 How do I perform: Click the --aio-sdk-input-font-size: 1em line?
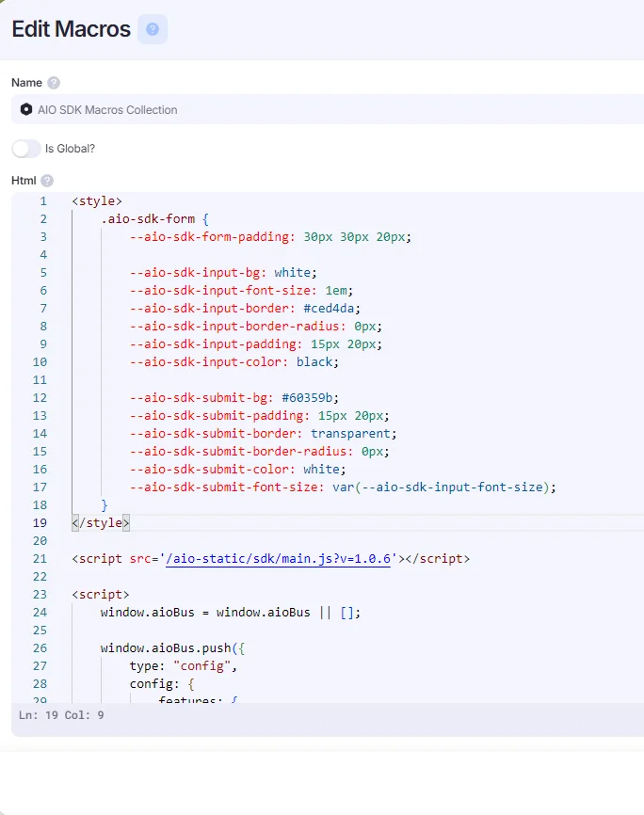(x=241, y=291)
